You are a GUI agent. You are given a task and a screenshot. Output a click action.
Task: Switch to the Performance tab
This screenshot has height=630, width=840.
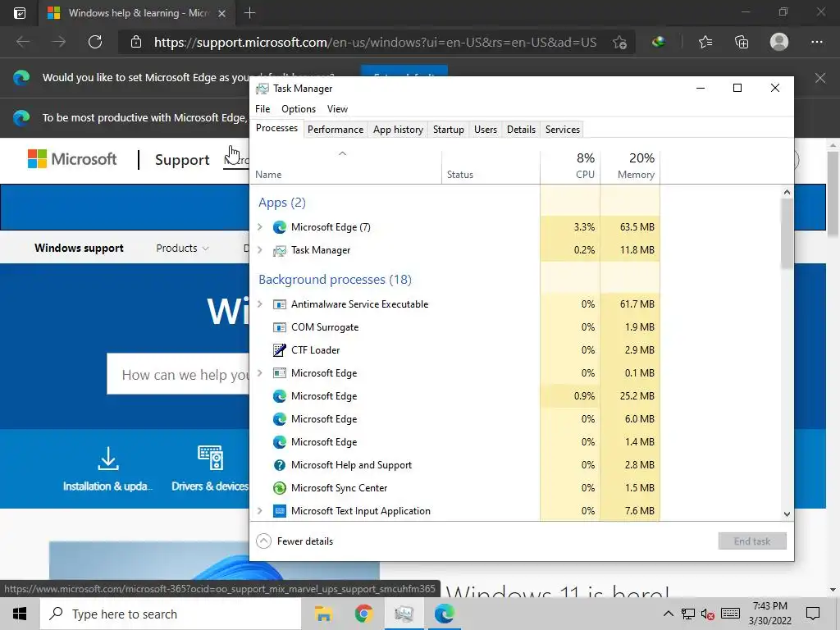coord(336,130)
